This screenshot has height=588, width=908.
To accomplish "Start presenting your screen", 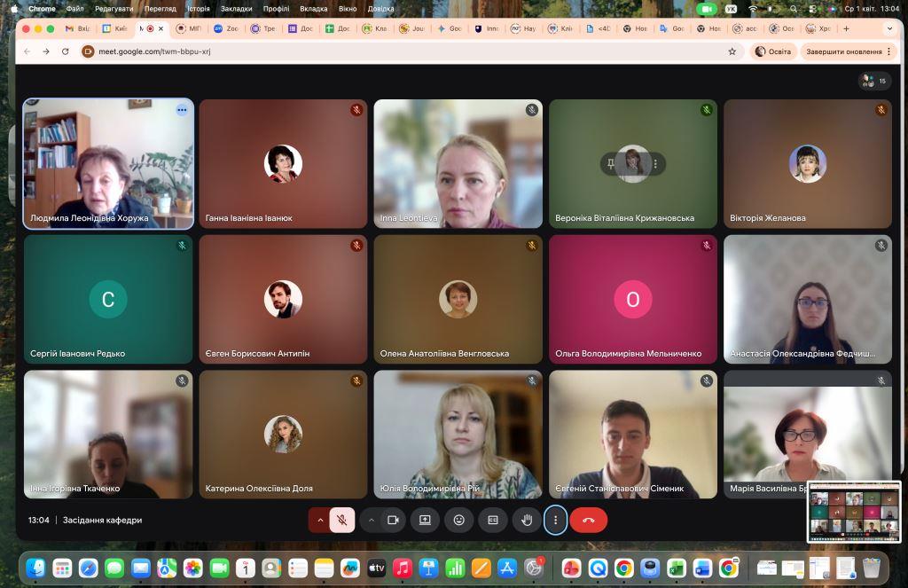I will 426,520.
